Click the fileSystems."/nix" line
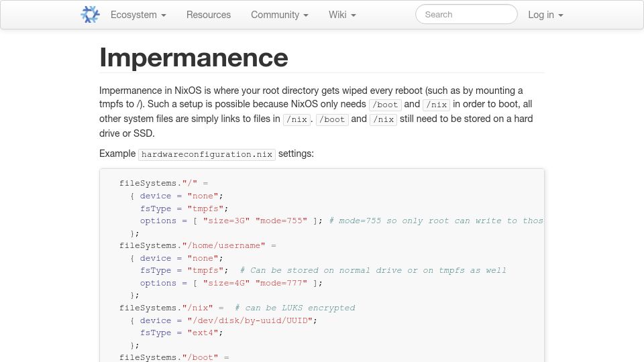This screenshot has height=362, width=644. pos(171,308)
